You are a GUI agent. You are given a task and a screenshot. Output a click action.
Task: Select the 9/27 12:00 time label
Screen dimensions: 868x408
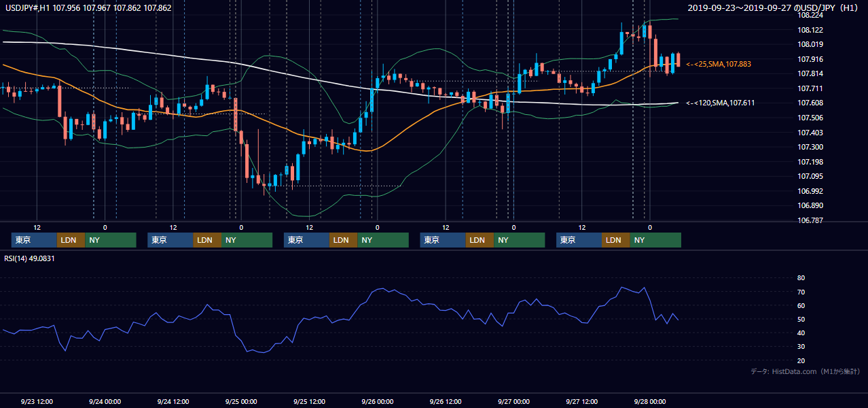[x=582, y=401]
